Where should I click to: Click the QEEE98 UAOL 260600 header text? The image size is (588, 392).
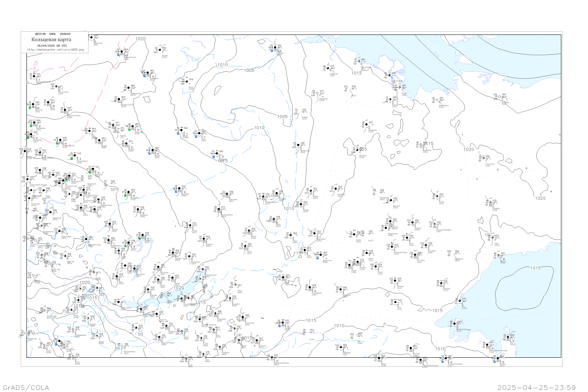pyautogui.click(x=53, y=34)
